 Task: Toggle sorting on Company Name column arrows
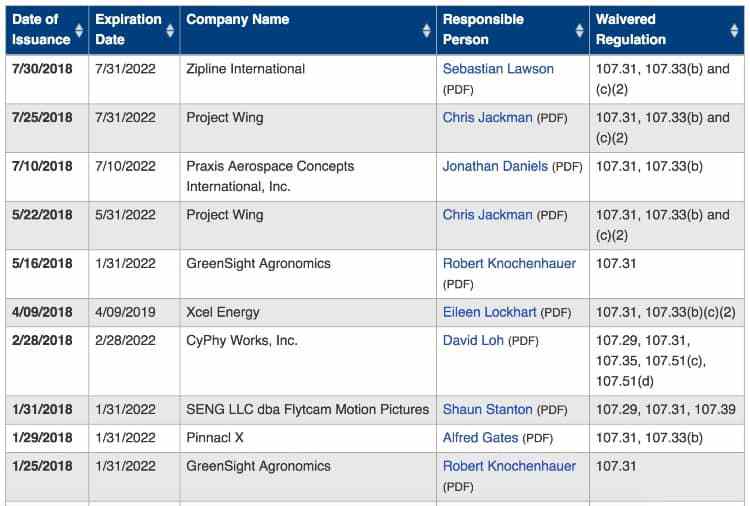click(x=427, y=30)
